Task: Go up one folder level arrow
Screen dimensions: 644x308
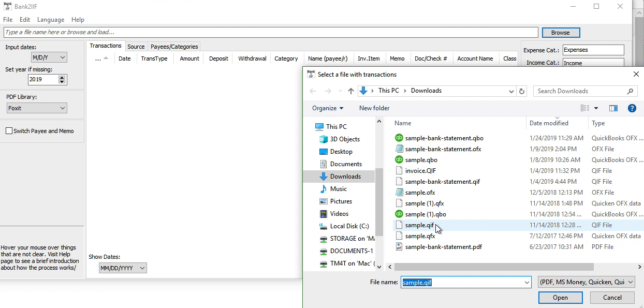Action: click(351, 91)
